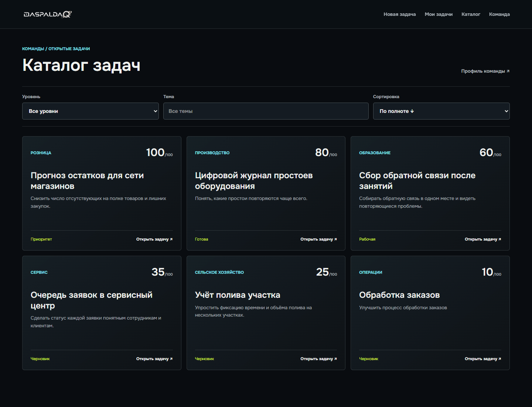Click the Готова status label

(x=202, y=239)
